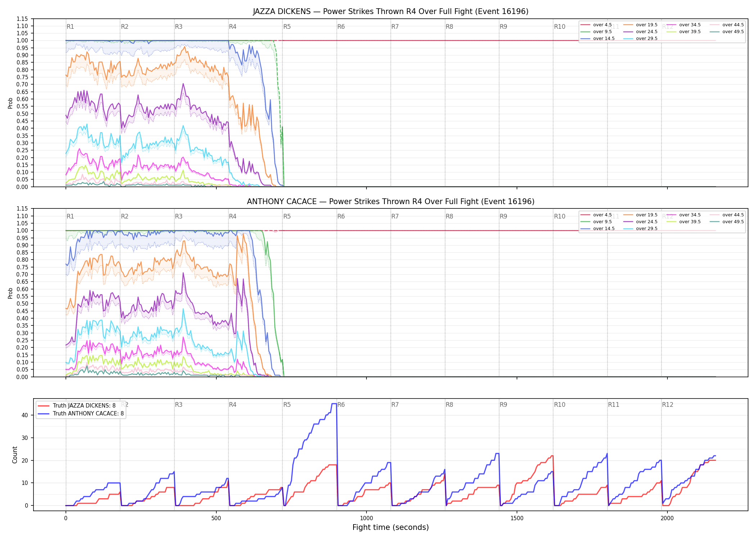Click R3 round label in the Count chart
756x540 pixels.
point(179,405)
